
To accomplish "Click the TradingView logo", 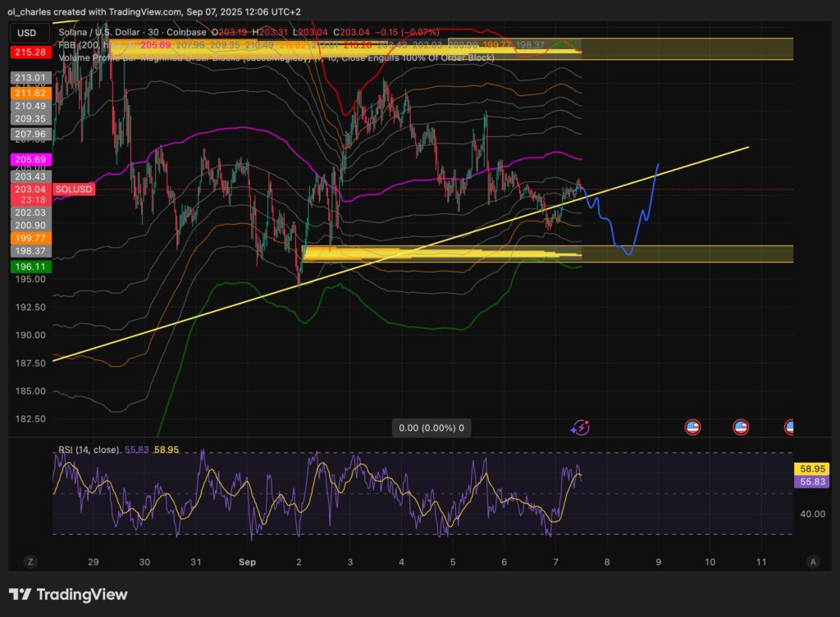I will tap(68, 595).
